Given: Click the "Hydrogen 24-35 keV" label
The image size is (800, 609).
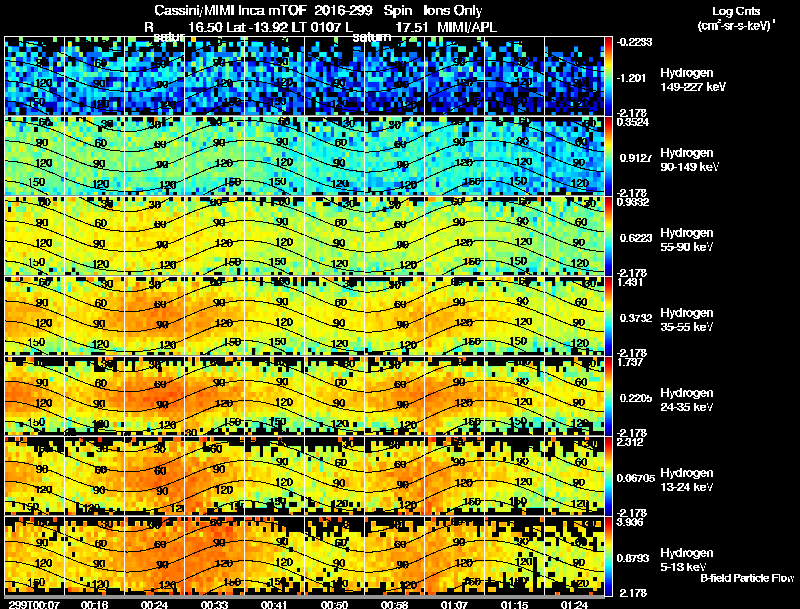Looking at the screenshot, I should click(x=687, y=400).
